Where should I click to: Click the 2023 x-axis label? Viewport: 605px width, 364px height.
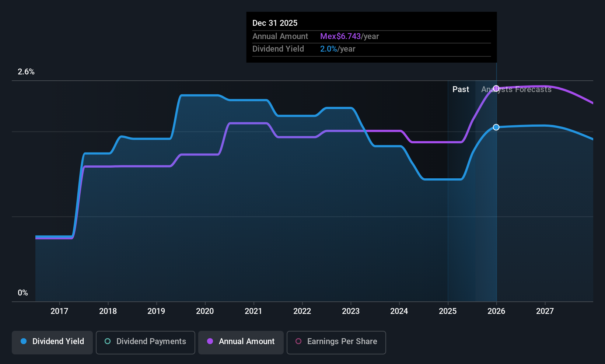coord(351,311)
